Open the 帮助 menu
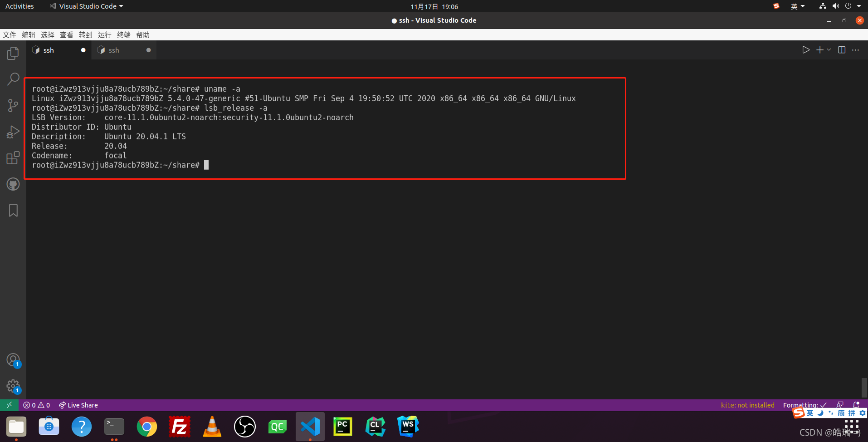The image size is (868, 442). [x=143, y=35]
